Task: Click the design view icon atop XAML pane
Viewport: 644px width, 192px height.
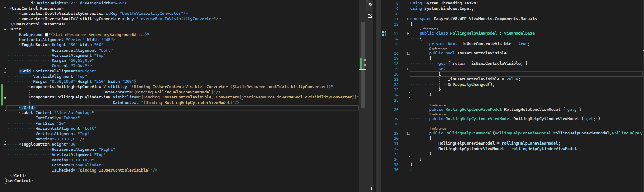Action: [x=370, y=4]
